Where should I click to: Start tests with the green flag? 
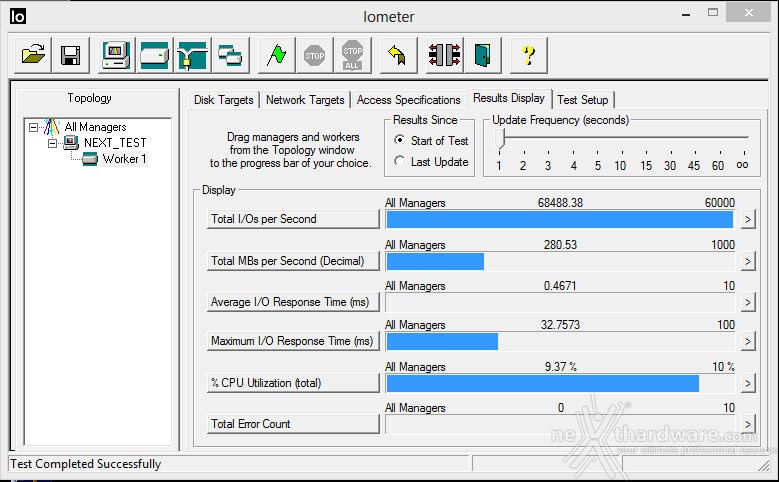coord(276,55)
